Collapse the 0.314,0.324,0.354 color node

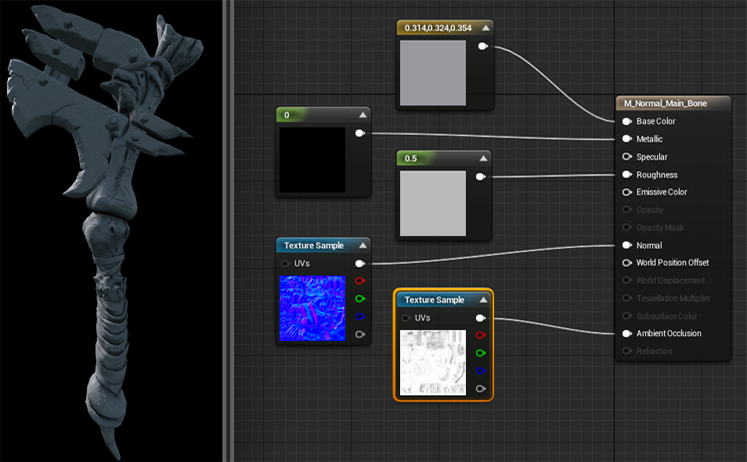tap(485, 28)
